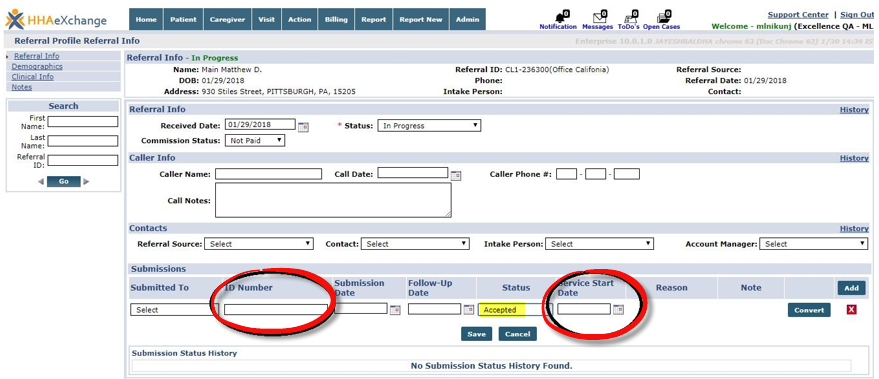Click the Go search button
Image resolution: width=879 pixels, height=379 pixels.
pyautogui.click(x=63, y=182)
